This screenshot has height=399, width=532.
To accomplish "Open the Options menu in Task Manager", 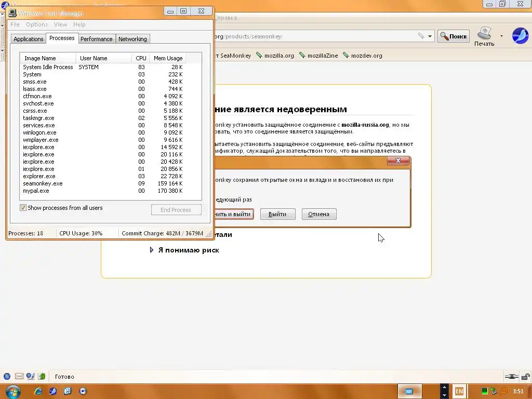I will pyautogui.click(x=37, y=24).
